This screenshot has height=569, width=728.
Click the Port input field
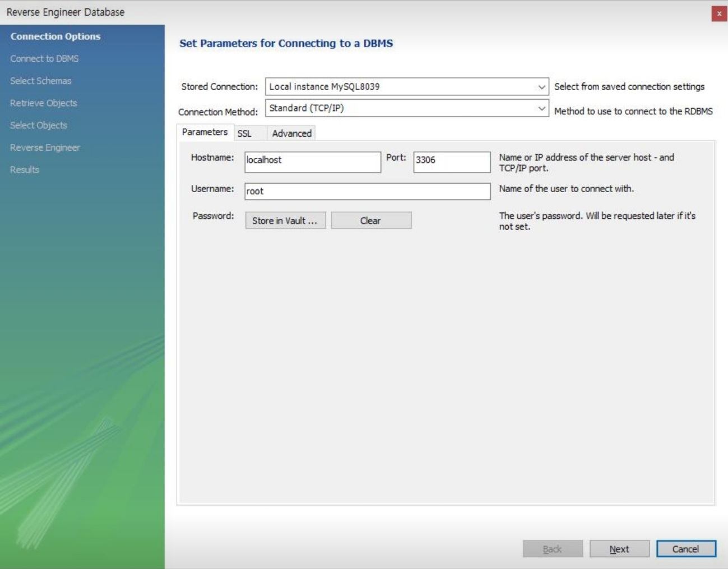click(452, 162)
